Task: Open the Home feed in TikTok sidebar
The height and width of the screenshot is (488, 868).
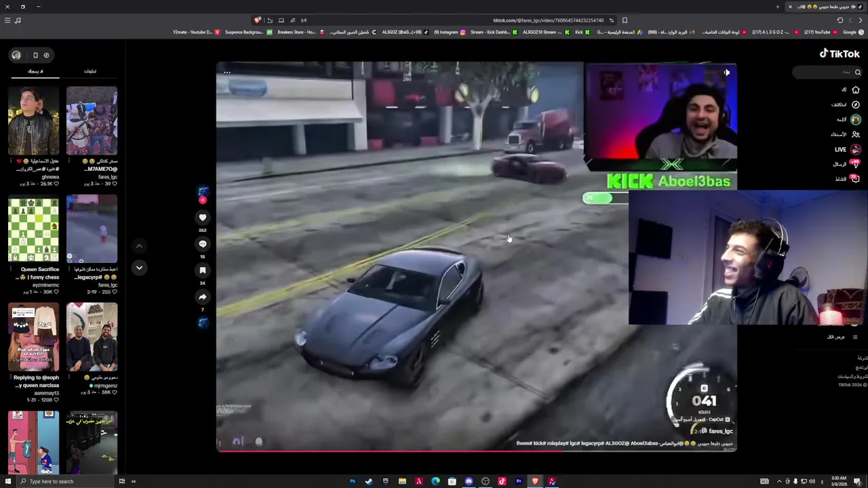Action: (856, 89)
